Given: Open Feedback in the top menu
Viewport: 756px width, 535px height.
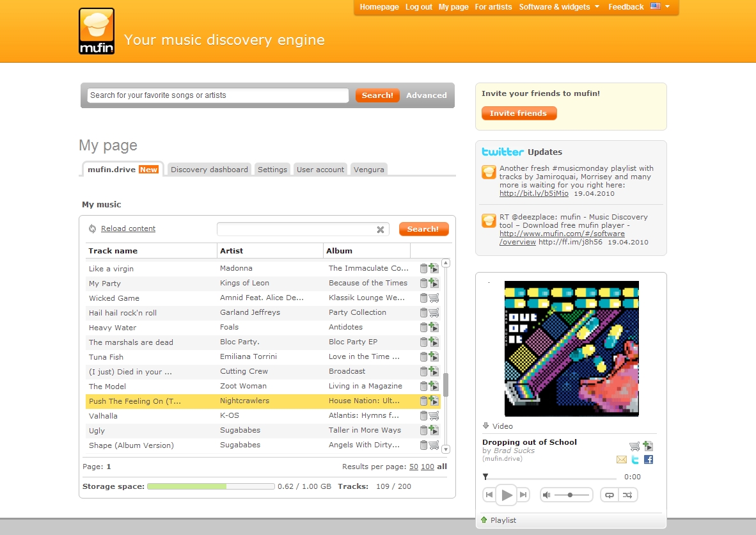Looking at the screenshot, I should click(626, 7).
